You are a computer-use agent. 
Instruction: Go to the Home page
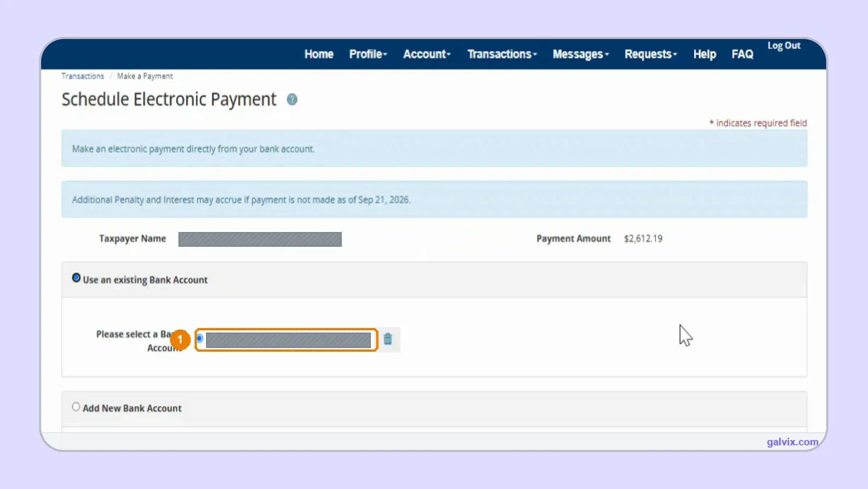point(319,54)
